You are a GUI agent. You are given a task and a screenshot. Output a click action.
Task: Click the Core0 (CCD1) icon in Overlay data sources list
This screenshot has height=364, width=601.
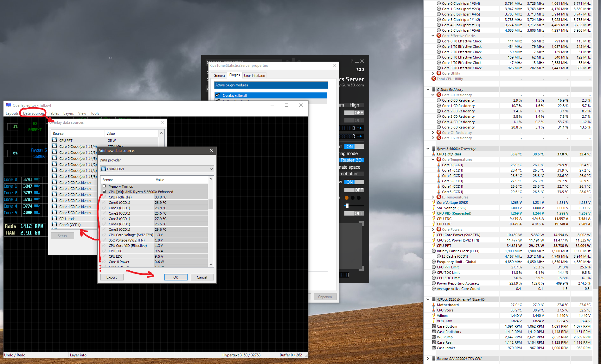(x=55, y=224)
